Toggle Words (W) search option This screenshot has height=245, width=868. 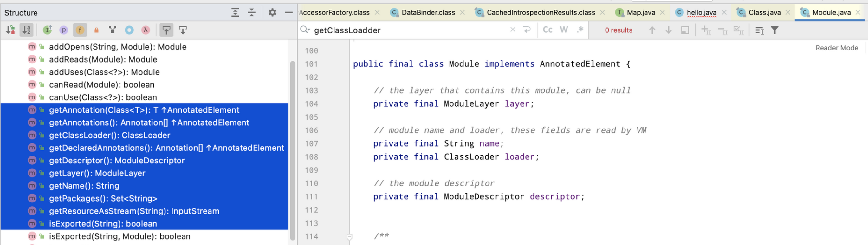[x=564, y=30]
